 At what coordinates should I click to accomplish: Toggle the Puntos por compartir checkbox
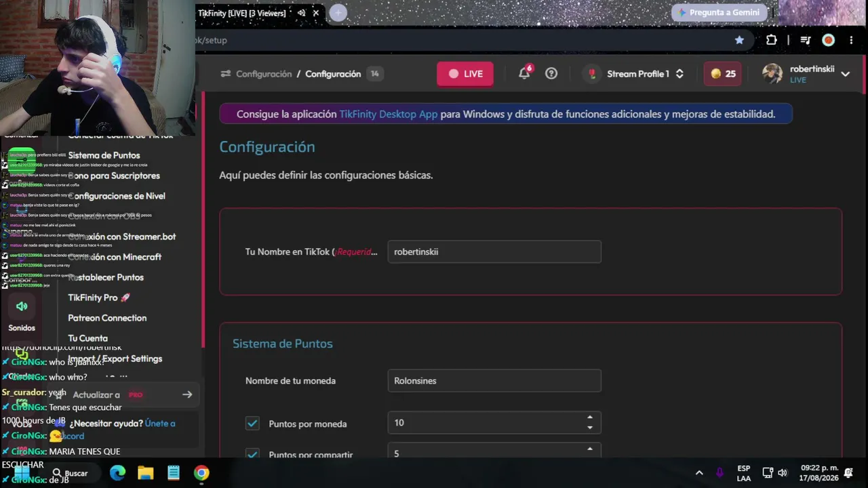252,453
